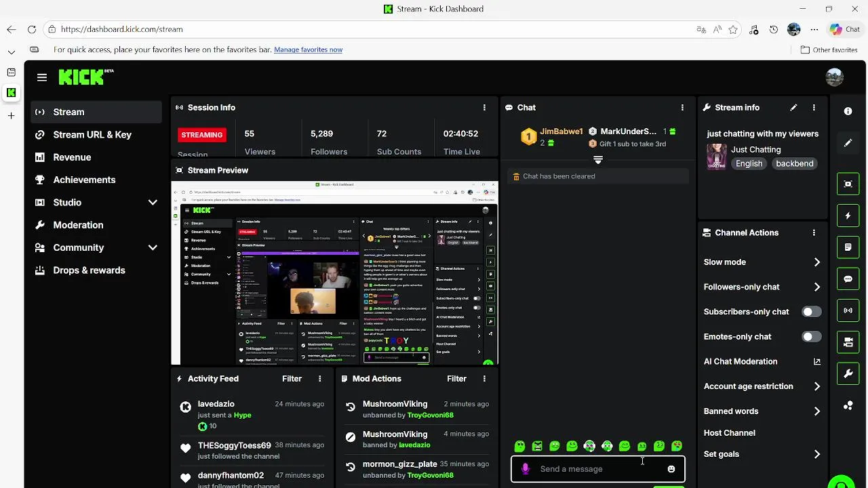Toggle Channel Actions widget in right toolbar
This screenshot has width=868, height=488.
click(848, 342)
